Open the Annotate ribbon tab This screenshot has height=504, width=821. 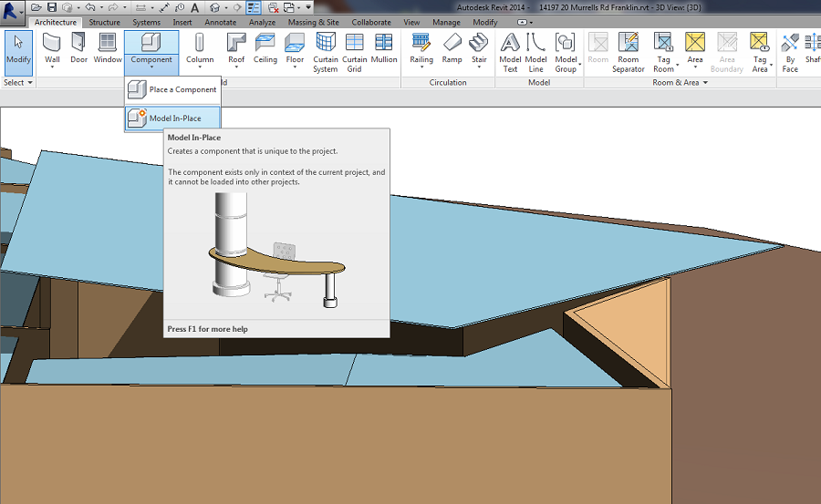click(221, 22)
